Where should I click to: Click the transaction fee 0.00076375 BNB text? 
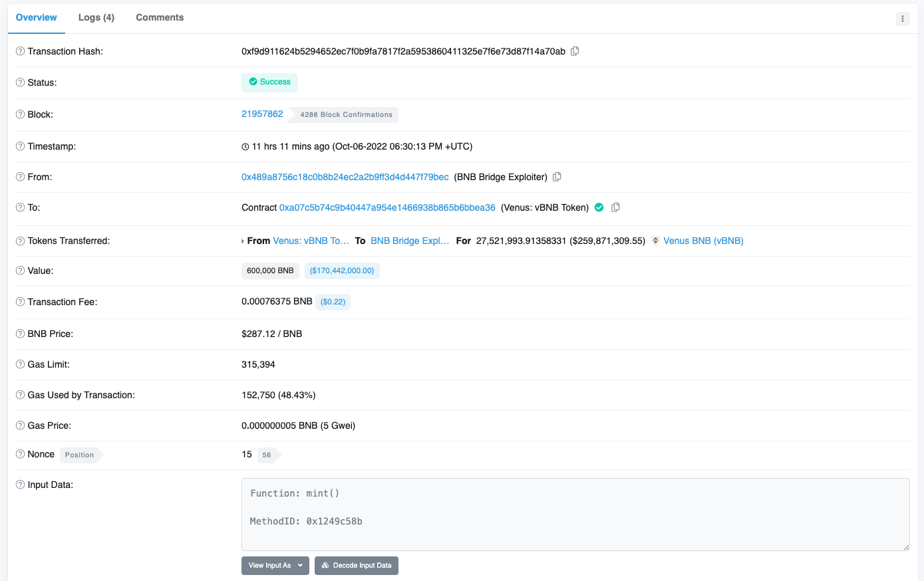277,301
